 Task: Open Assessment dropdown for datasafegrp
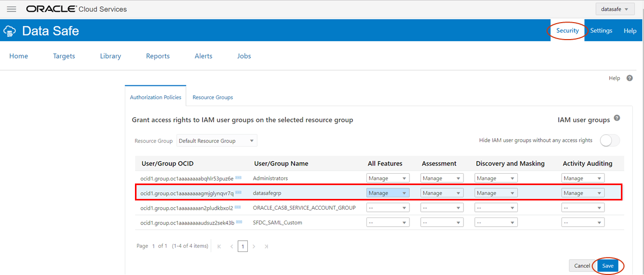442,193
